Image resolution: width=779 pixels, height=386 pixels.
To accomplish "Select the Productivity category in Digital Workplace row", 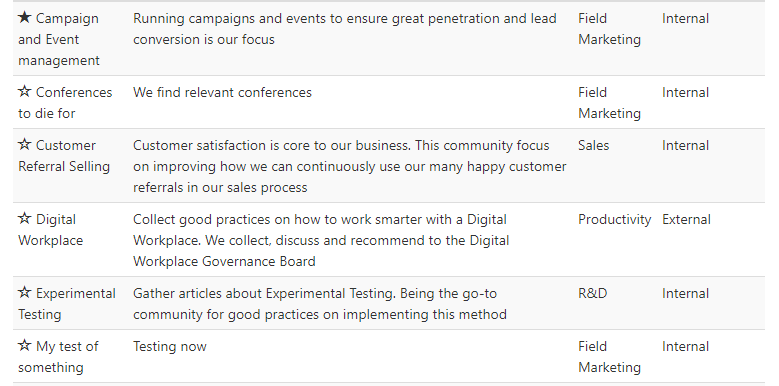I will [x=615, y=220].
